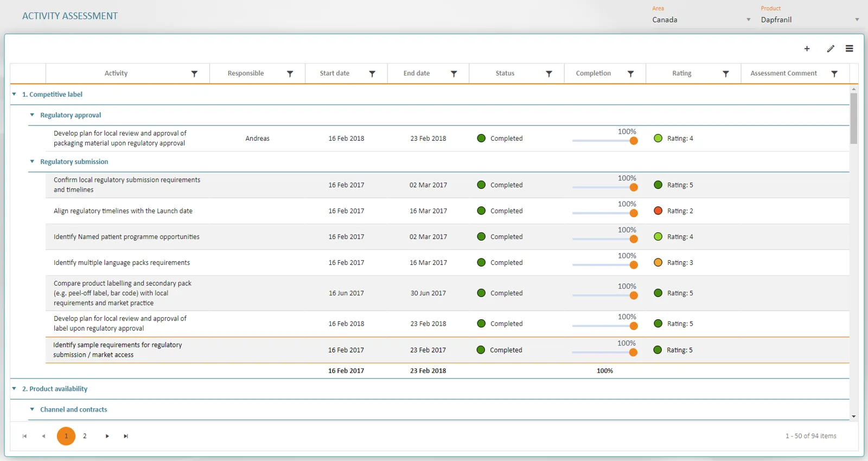This screenshot has width=868, height=461.
Task: Sort by Start date column header
Action: (335, 73)
